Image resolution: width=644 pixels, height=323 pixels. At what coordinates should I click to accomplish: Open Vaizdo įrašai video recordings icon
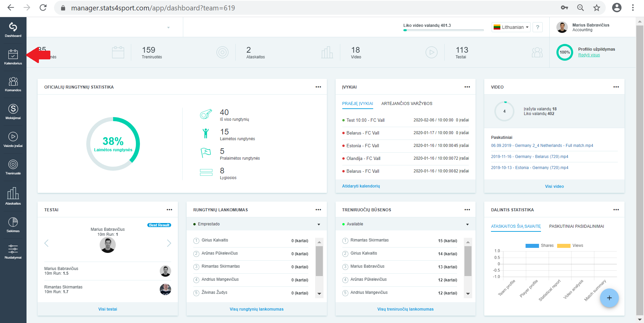point(13,140)
